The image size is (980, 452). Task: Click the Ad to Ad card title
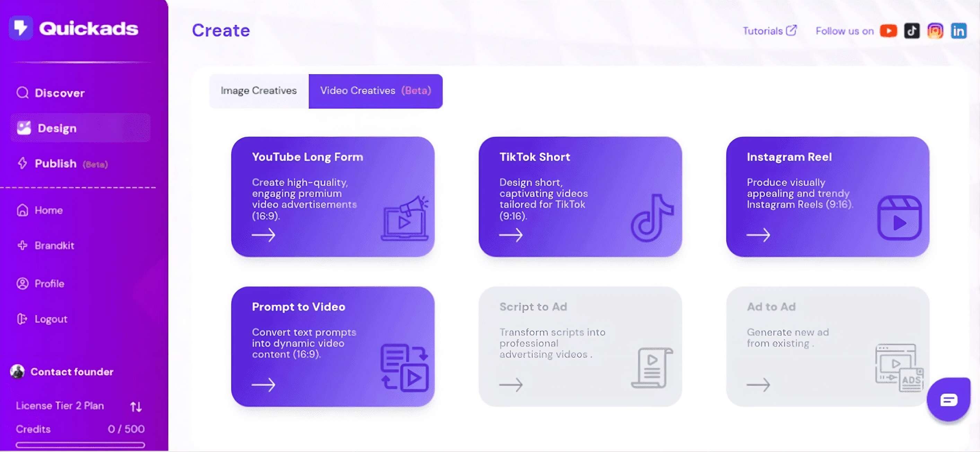[771, 307]
